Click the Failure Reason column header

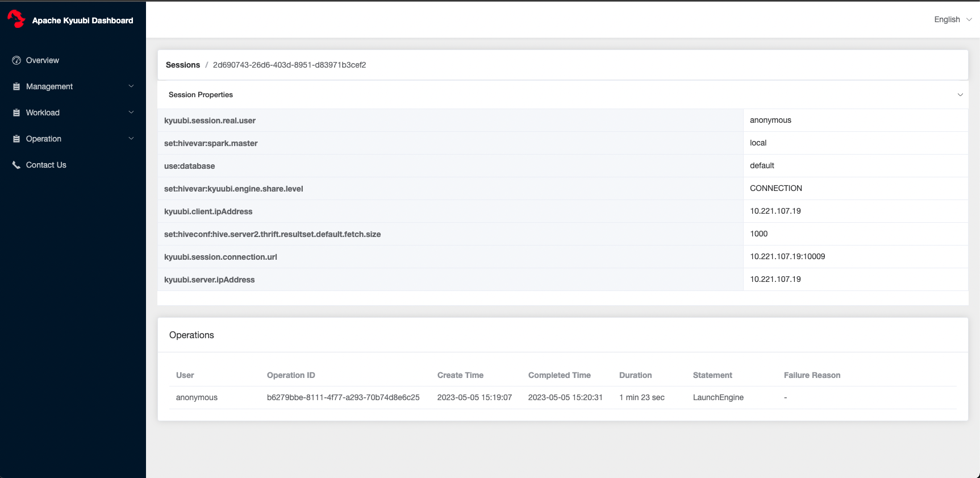pyautogui.click(x=812, y=375)
